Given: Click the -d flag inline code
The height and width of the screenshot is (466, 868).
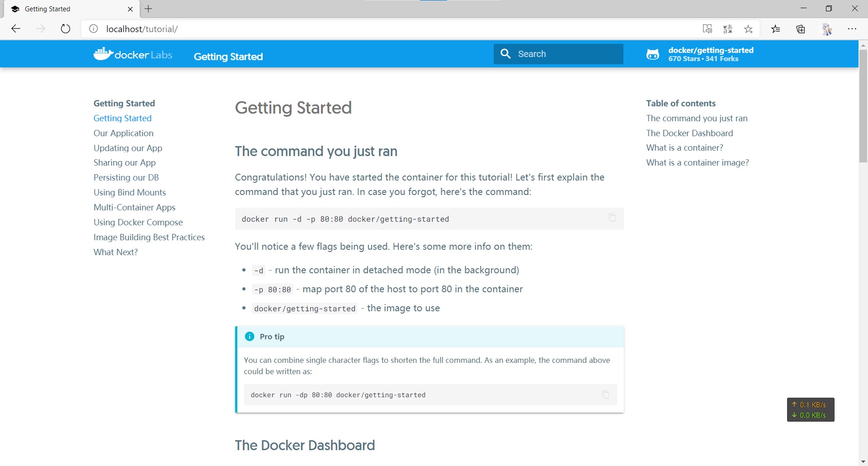Looking at the screenshot, I should click(x=259, y=271).
